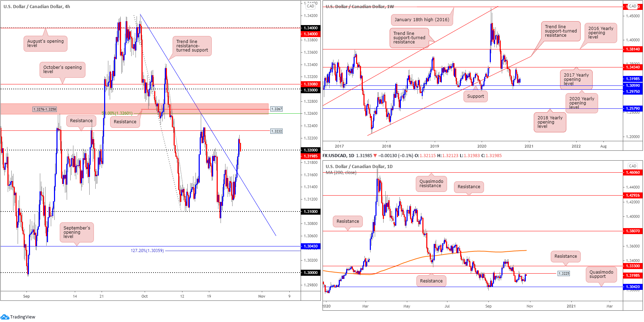Click the black 1.31000 price tag
644x322 pixels.
(x=311, y=211)
